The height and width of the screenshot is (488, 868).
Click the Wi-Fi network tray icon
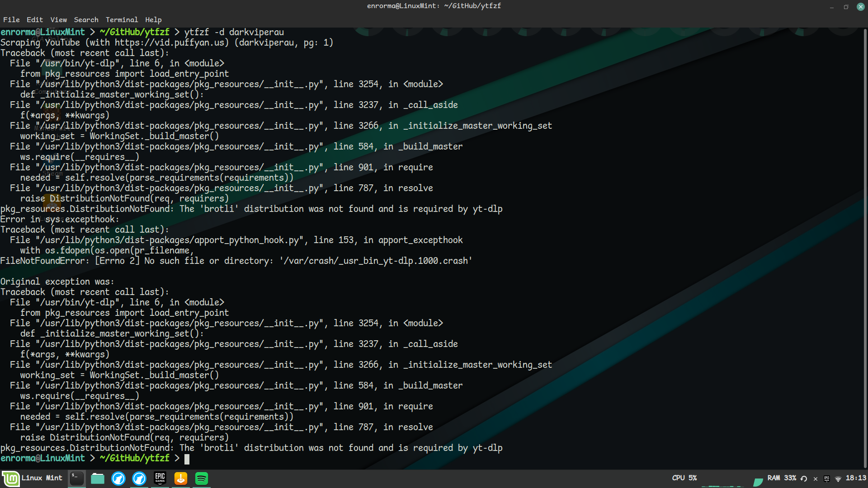pyautogui.click(x=838, y=479)
